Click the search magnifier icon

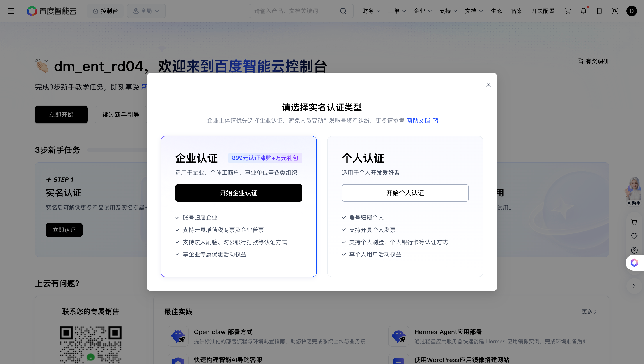point(343,11)
